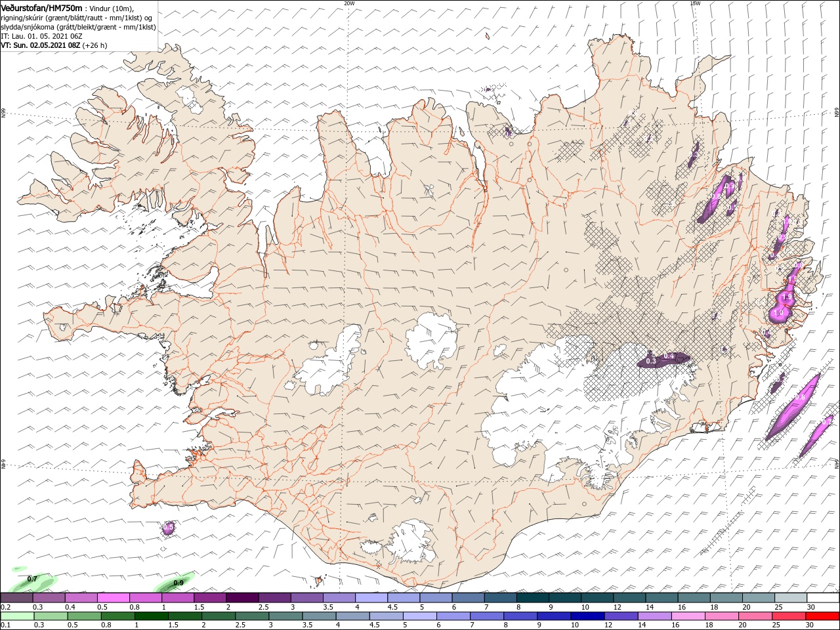Pick the deep blue 10 swatch in the lower legend row
The height and width of the screenshot is (630, 840).
(587, 616)
